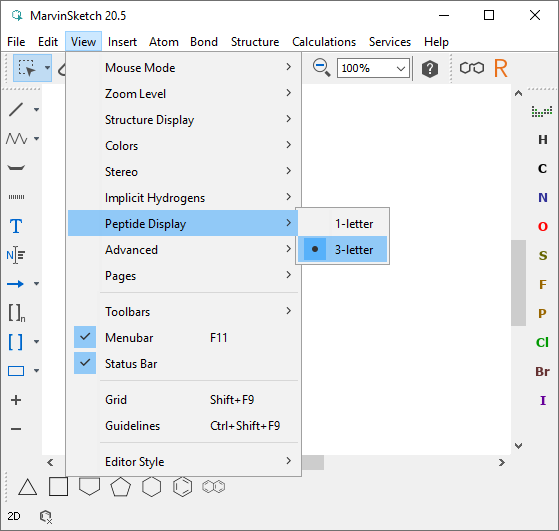Select the Hydrogen H atom button
The image size is (559, 531).
[543, 139]
